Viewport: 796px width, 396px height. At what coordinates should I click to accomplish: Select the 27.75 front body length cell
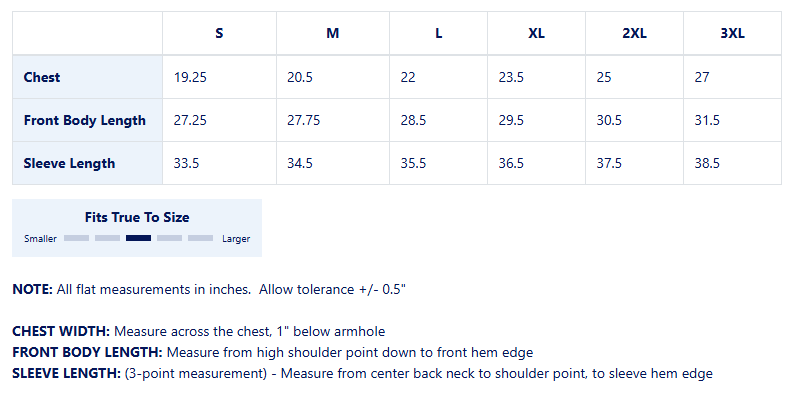[x=304, y=120]
